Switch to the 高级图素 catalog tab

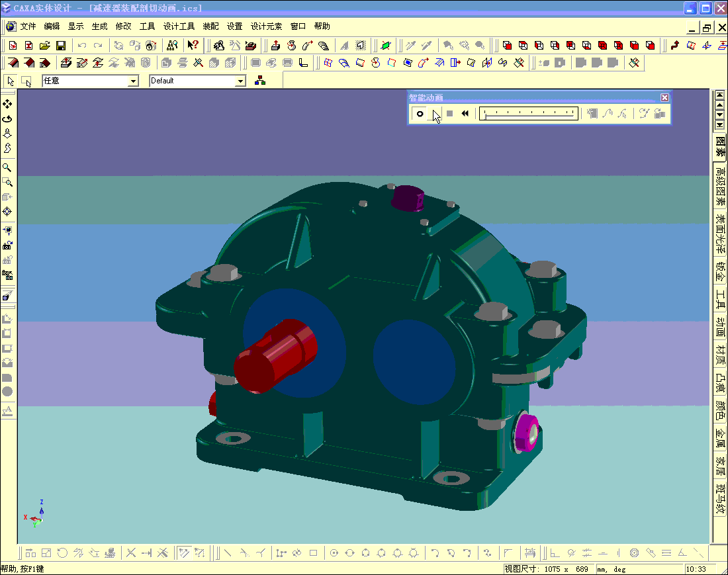tap(719, 186)
